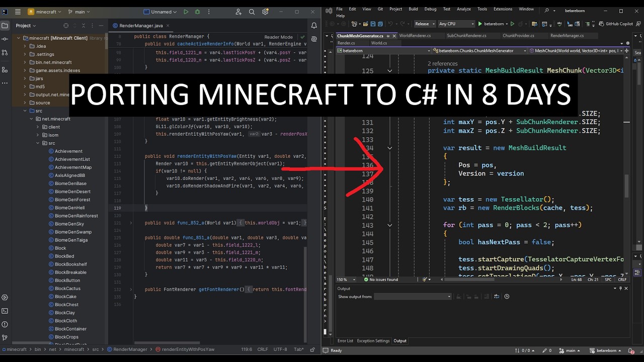The height and width of the screenshot is (362, 644).
Task: Run the Unnamed configuration in IntelliJ
Action: point(186,12)
